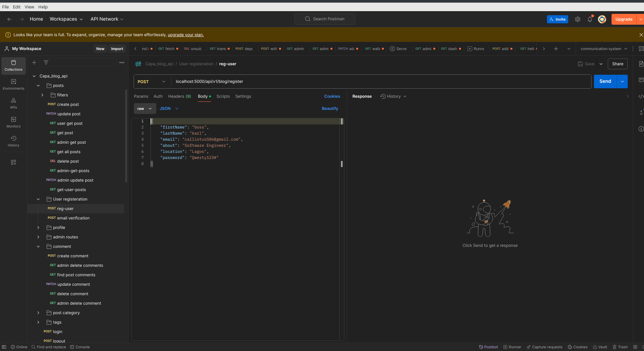Open Runner in the status bar
This screenshot has width=644, height=351.
click(x=512, y=347)
